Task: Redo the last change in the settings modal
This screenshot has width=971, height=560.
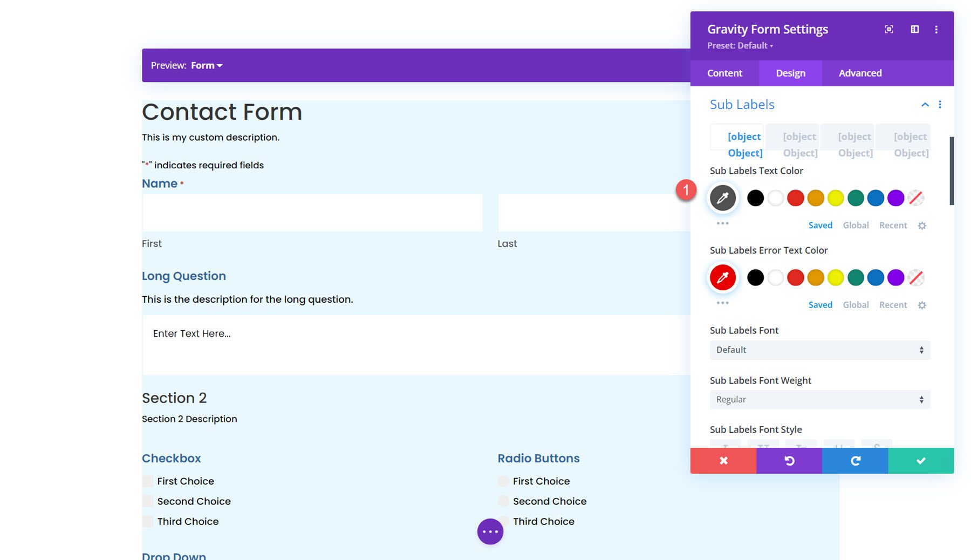Action: [x=854, y=460]
